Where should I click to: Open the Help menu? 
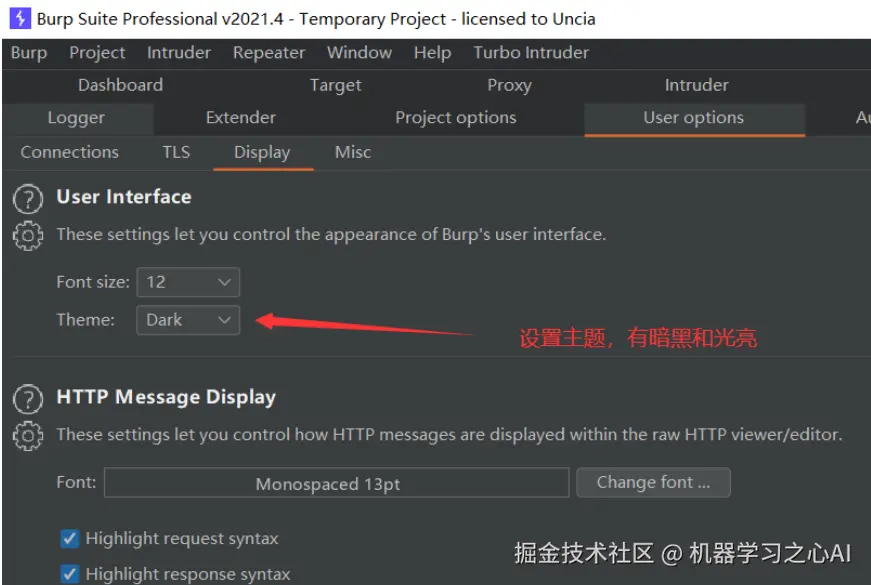coord(432,53)
